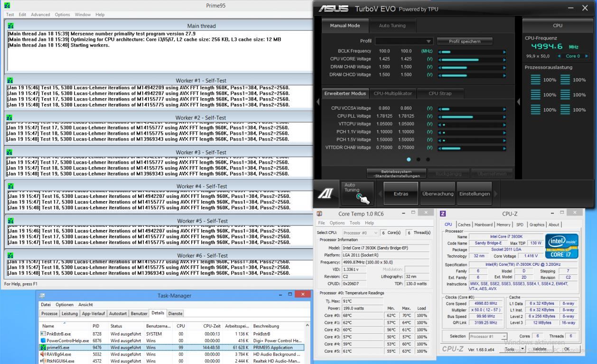Click the Validate button in CPU-Z
Screen dimensions: 597x364
click(x=540, y=349)
